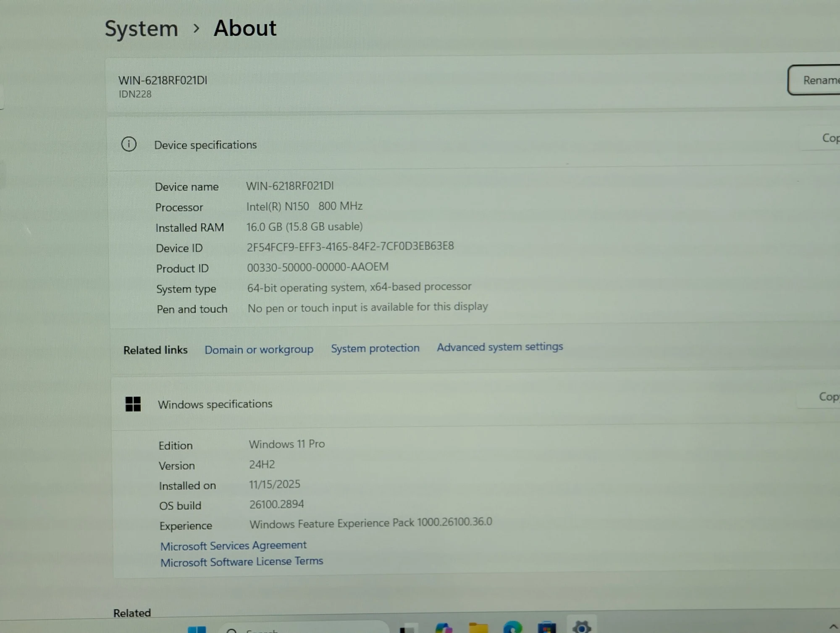The height and width of the screenshot is (633, 840).
Task: Click the Device ID value 2F54FCF9-EFF3-4165-84F2-7CF0D3EB63E8
Action: tap(350, 246)
